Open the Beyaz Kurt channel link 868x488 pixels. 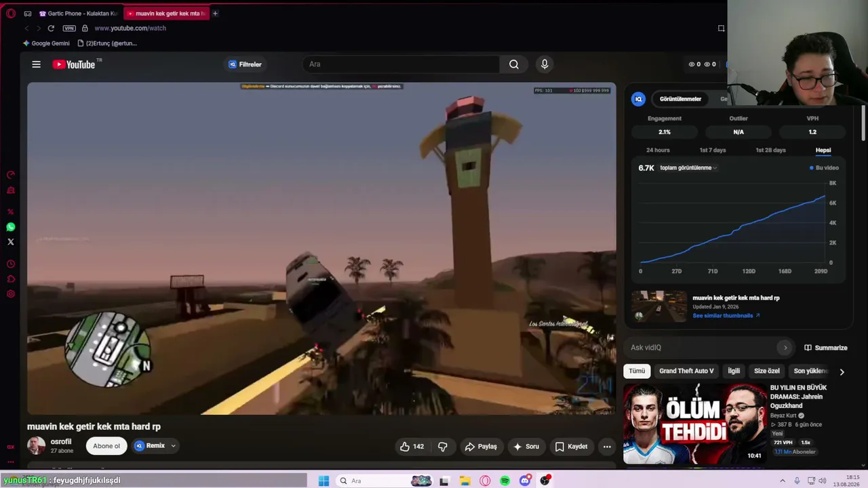[x=783, y=415]
